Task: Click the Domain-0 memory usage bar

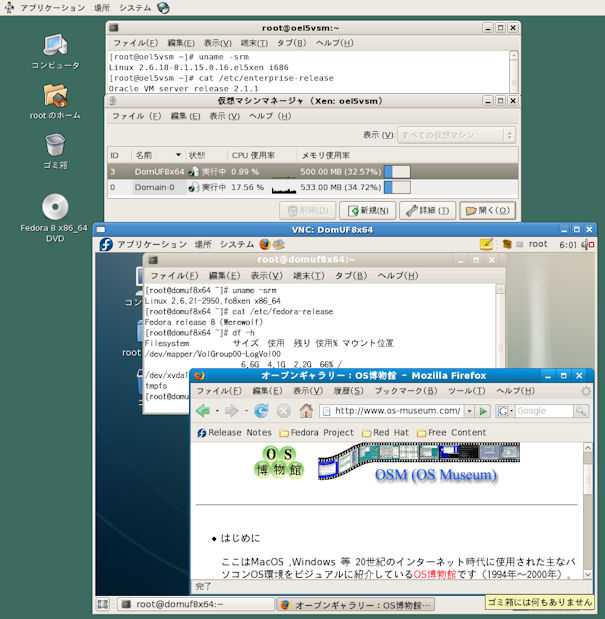Action: pos(397,187)
